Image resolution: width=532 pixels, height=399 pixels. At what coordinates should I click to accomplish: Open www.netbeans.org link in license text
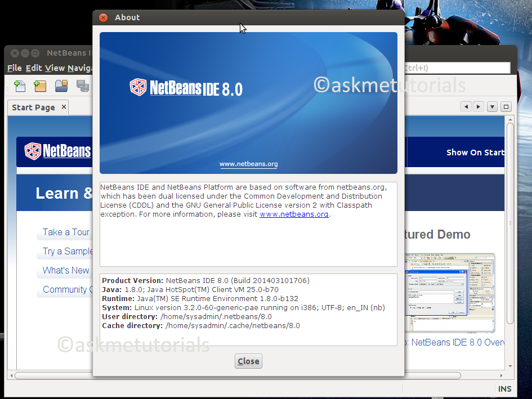(x=294, y=214)
